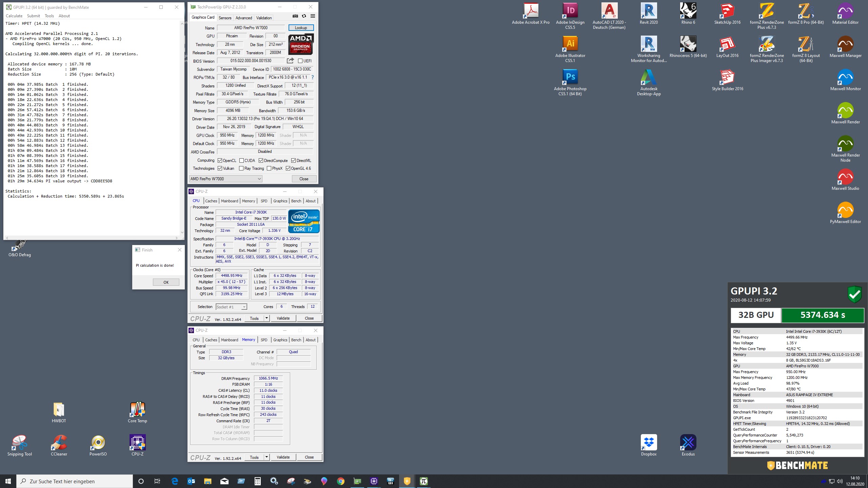Toggle UEFI checkbox in GPU-Z
The height and width of the screenshot is (488, 868).
tap(300, 61)
